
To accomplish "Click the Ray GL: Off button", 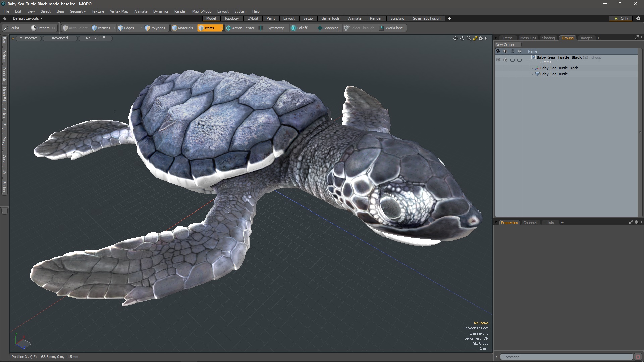I will tap(95, 38).
